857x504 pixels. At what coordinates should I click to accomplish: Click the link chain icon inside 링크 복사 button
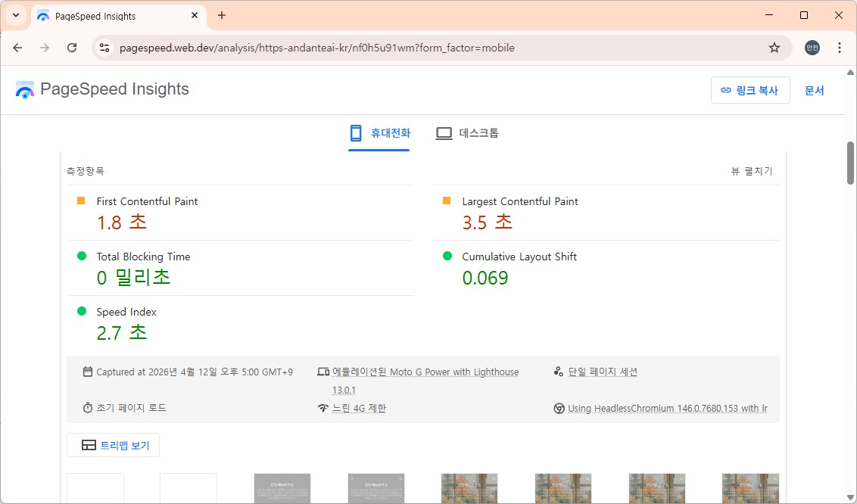point(727,90)
